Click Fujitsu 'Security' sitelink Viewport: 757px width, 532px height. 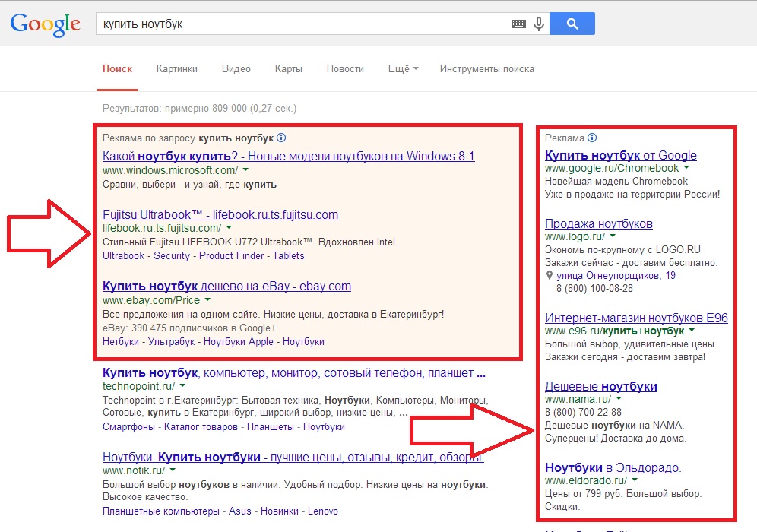click(171, 256)
